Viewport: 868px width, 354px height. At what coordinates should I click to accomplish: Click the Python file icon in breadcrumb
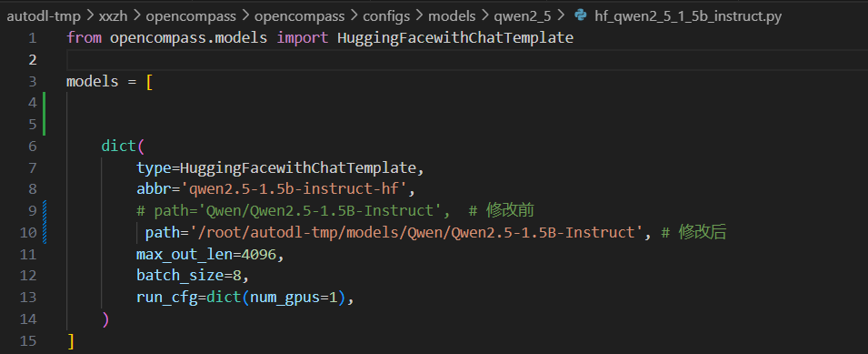pyautogui.click(x=580, y=15)
